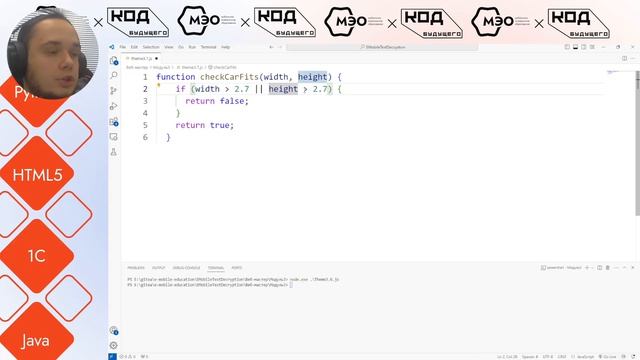Screen dimensions: 640x360
Task: Open the Go menu
Action: (x=181, y=47)
